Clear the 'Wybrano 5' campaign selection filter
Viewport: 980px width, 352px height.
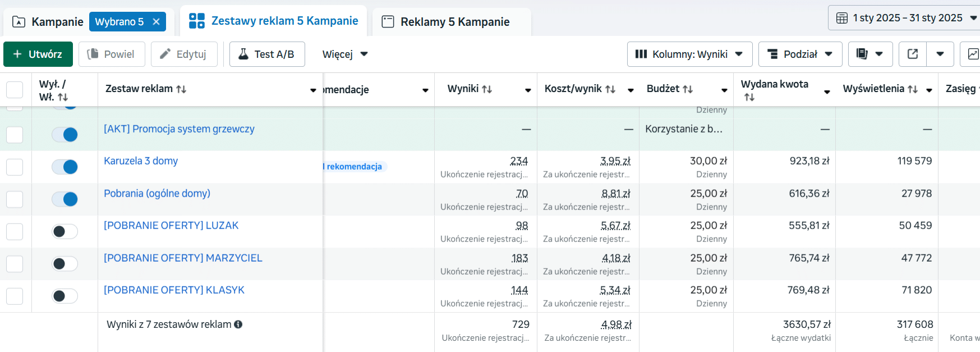pyautogui.click(x=156, y=22)
